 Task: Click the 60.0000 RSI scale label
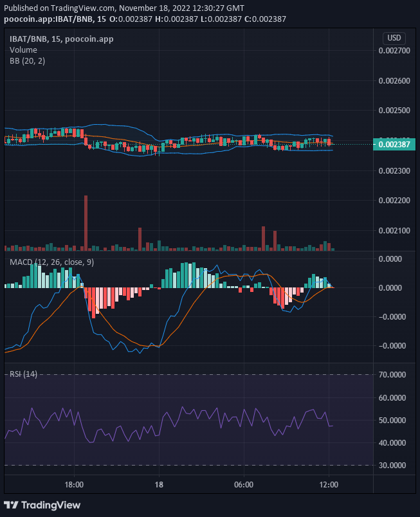pyautogui.click(x=392, y=397)
